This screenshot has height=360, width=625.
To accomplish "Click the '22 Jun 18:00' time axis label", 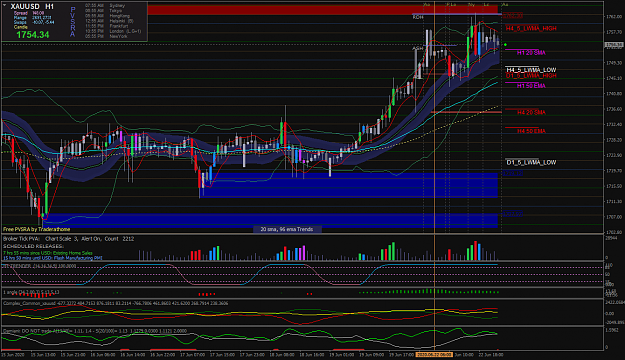I will pos(491,354).
